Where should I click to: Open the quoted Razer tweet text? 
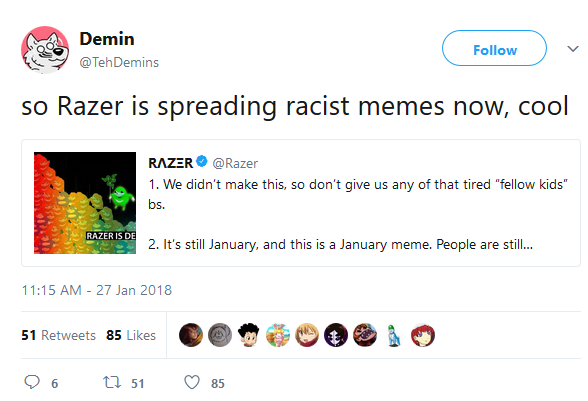(x=358, y=214)
